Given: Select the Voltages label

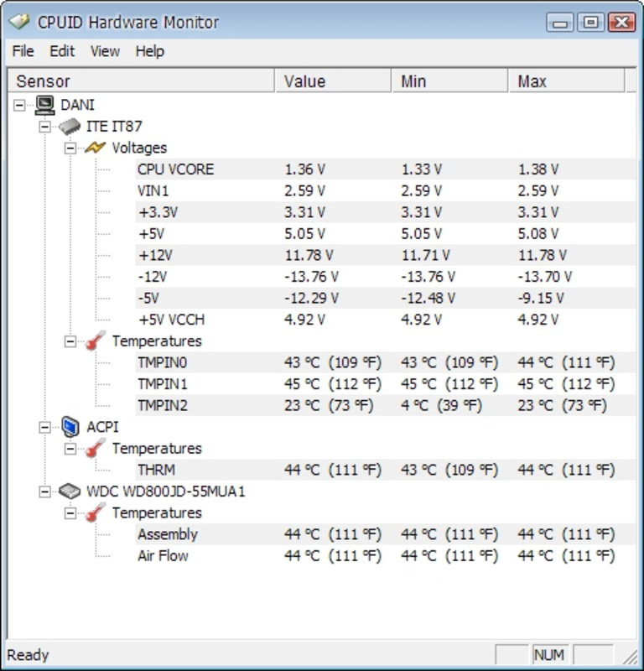Looking at the screenshot, I should 139,148.
